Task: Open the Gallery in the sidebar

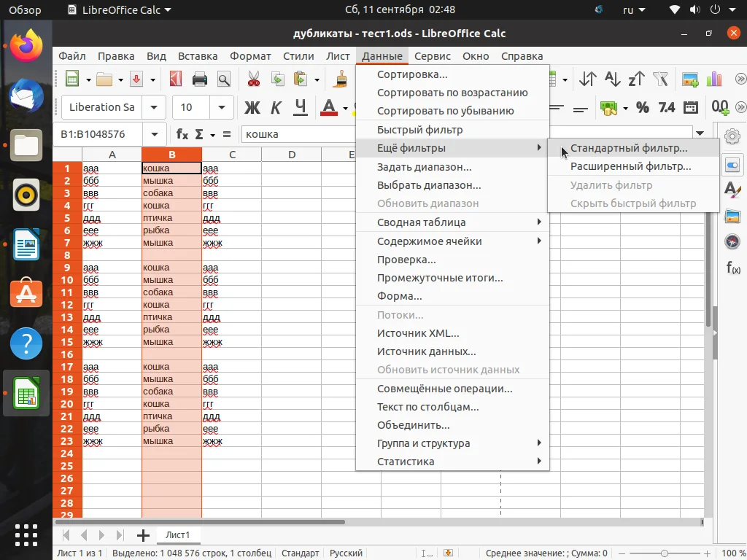Action: point(732,216)
